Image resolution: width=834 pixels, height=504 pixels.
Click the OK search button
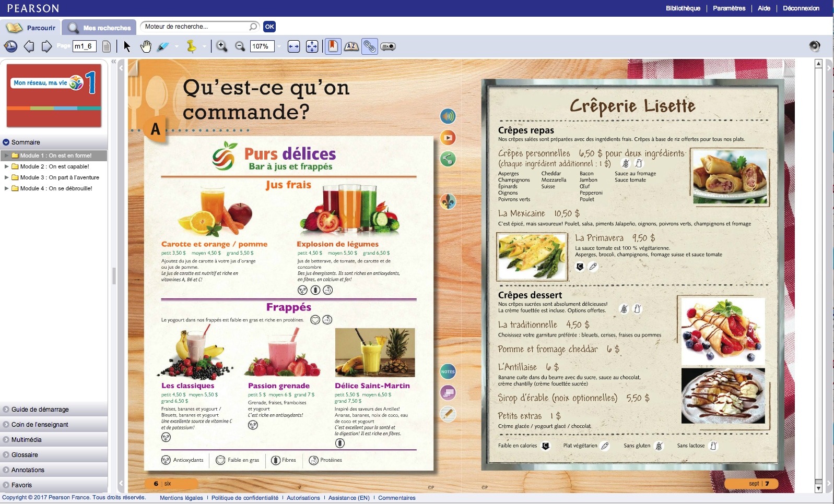click(x=269, y=27)
